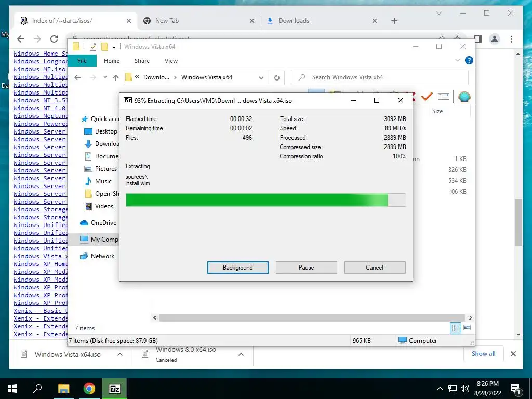Open a new Chrome tab
The image size is (532, 399).
[x=394, y=21]
